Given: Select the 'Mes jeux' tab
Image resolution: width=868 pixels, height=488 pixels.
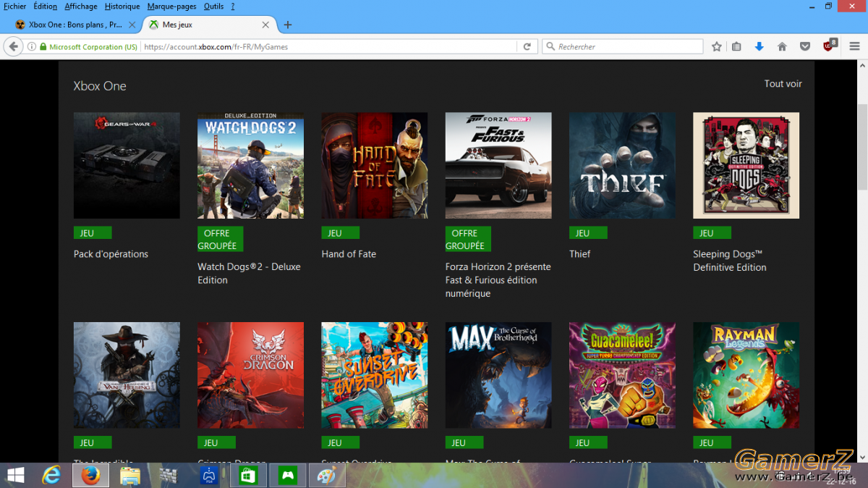Looking at the screenshot, I should pyautogui.click(x=208, y=25).
